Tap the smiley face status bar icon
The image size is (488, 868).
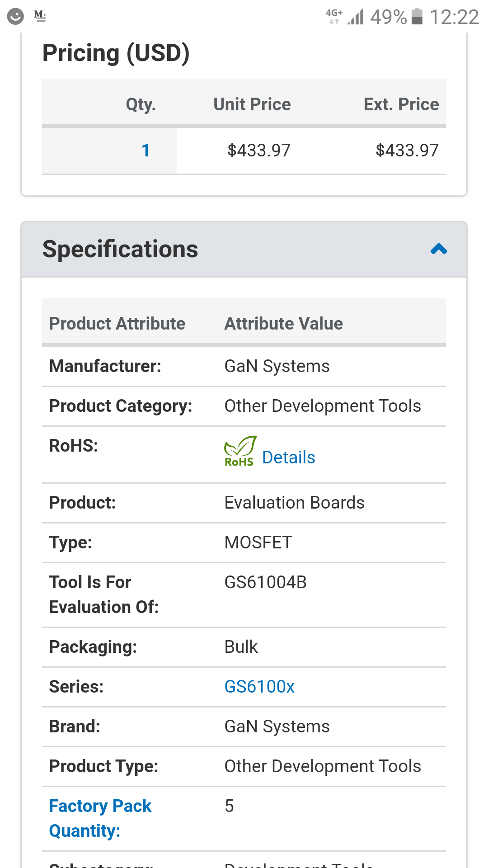15,17
